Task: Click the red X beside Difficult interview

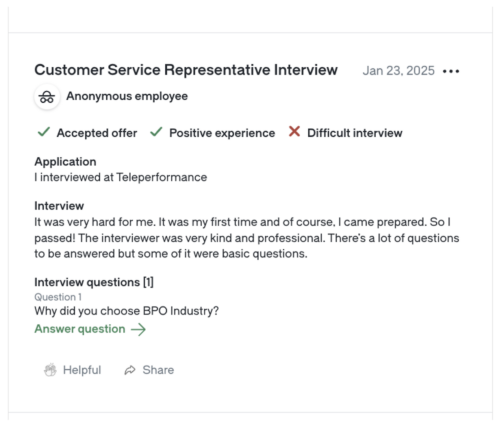Action: point(294,131)
